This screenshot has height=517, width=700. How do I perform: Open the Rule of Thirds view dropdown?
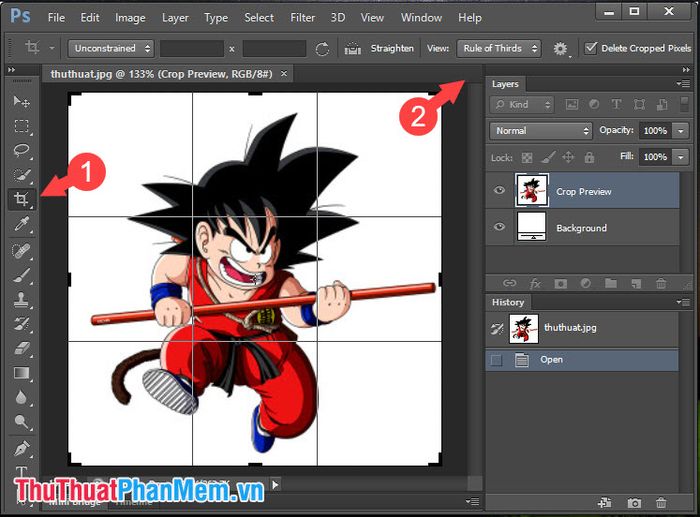[499, 48]
